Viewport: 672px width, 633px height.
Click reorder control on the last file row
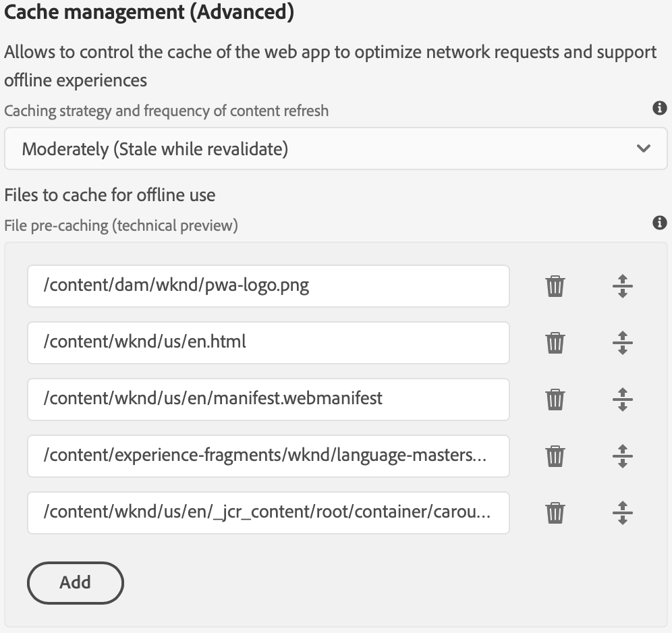point(623,513)
